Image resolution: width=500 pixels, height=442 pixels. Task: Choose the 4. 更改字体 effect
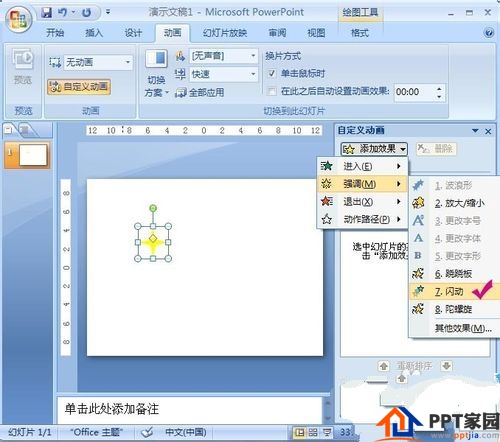pyautogui.click(x=455, y=238)
